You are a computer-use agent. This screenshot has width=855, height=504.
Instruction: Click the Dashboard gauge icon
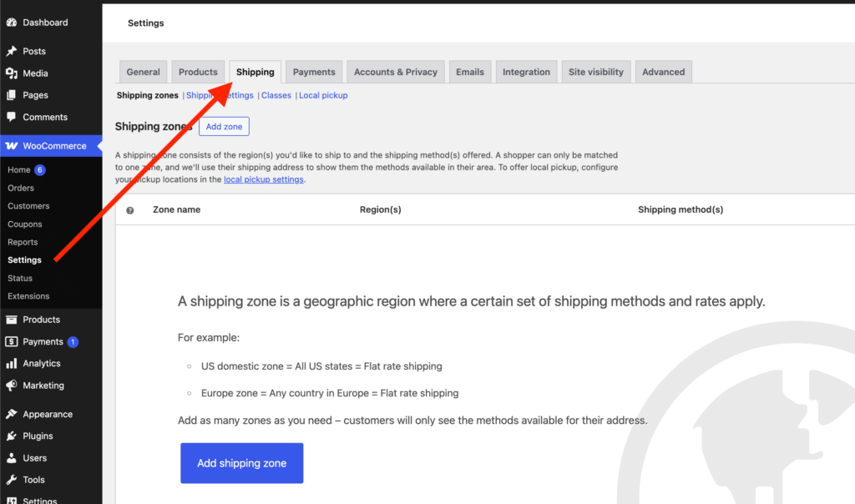click(x=12, y=23)
